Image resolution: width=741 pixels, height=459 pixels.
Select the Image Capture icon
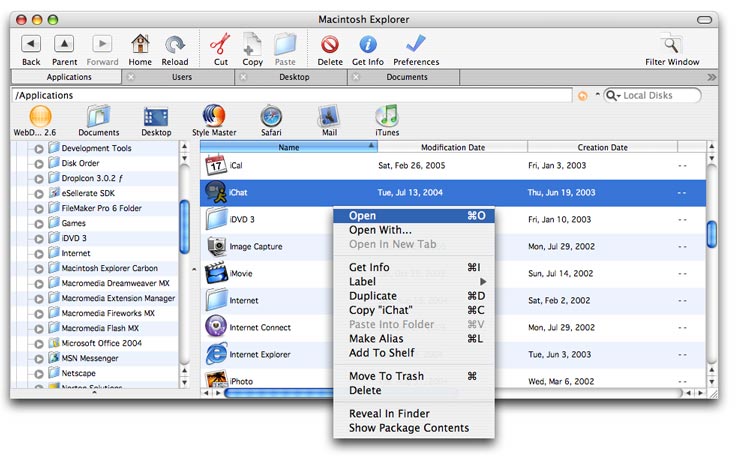coord(216,246)
